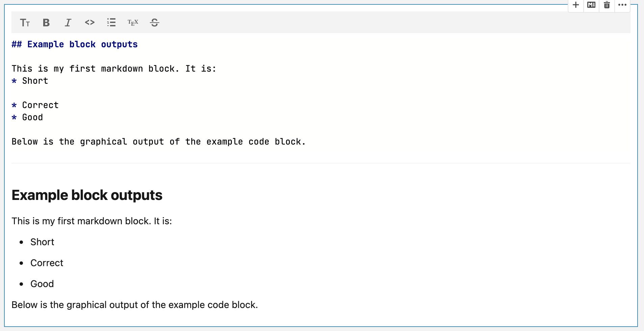Delete the cell using the trash icon
The width and height of the screenshot is (644, 331).
pyautogui.click(x=607, y=5)
